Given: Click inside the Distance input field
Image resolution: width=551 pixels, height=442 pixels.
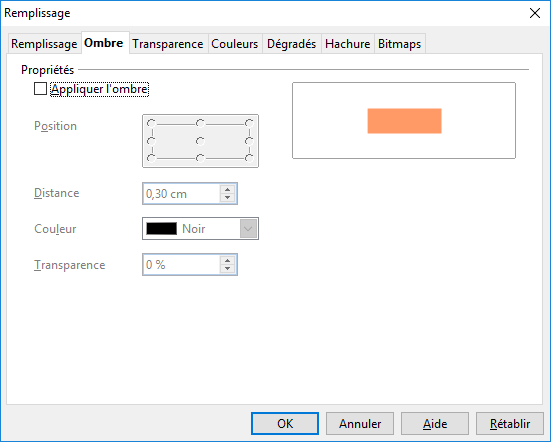Looking at the screenshot, I should click(x=182, y=194).
